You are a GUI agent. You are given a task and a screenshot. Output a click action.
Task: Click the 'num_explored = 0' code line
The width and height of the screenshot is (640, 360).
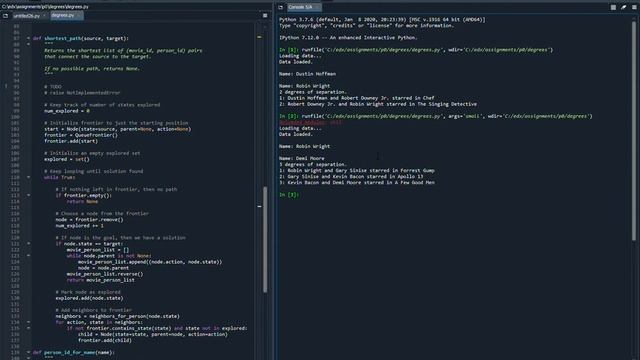67,111
